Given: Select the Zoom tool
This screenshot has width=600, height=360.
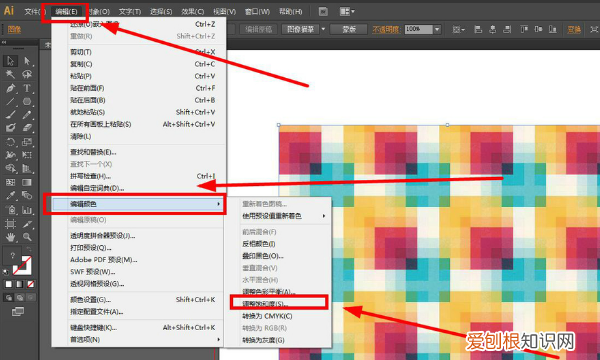Looking at the screenshot, I should point(27,237).
